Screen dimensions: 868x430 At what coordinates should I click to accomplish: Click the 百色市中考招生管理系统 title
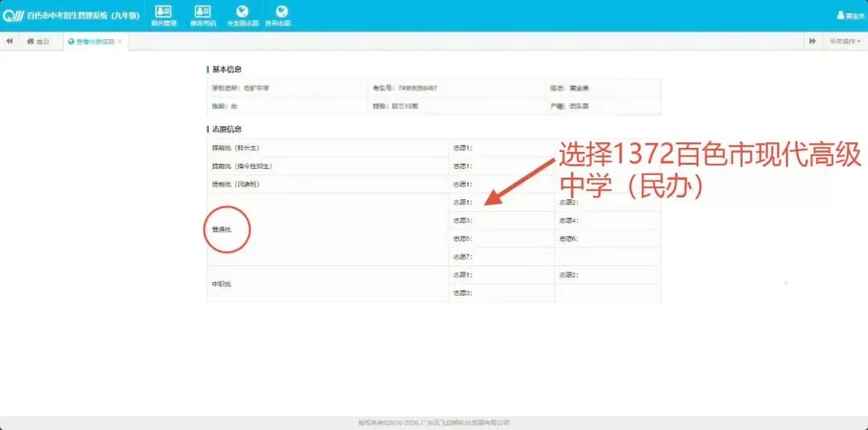(83, 15)
